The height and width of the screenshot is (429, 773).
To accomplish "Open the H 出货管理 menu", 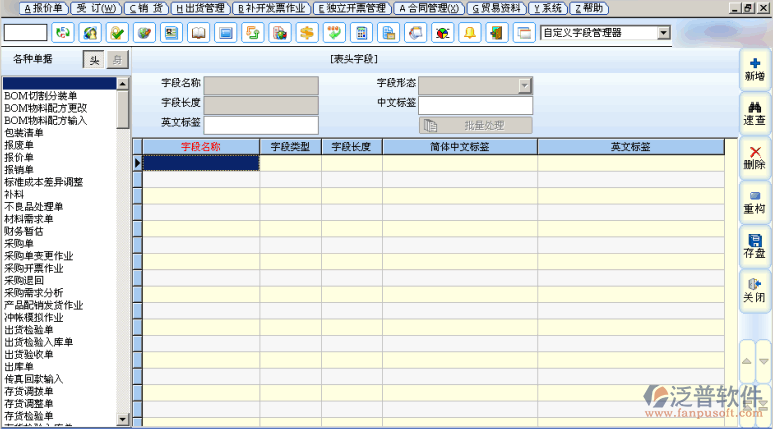I will pyautogui.click(x=200, y=7).
